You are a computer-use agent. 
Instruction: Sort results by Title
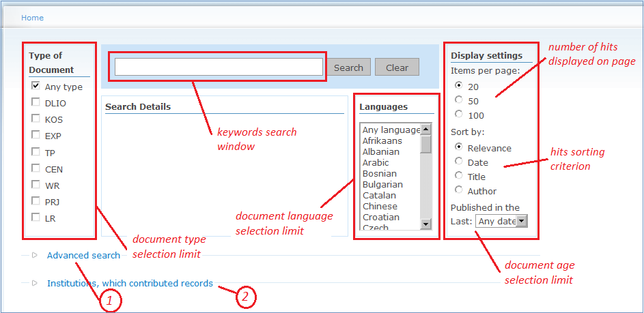459,175
